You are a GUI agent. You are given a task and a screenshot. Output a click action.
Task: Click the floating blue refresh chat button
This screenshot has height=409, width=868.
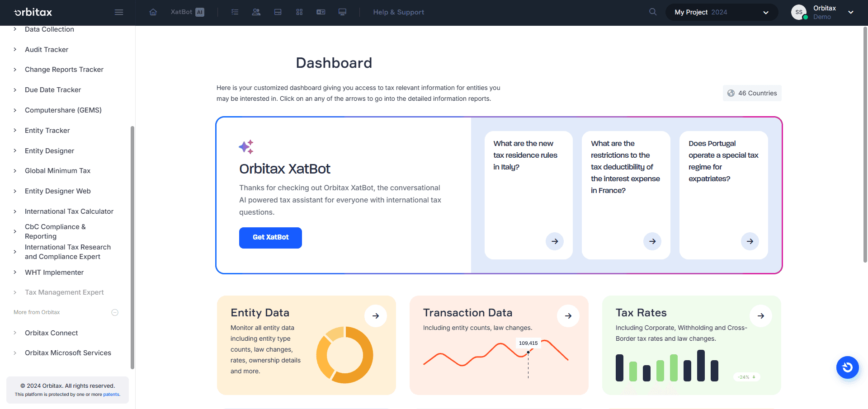click(848, 367)
